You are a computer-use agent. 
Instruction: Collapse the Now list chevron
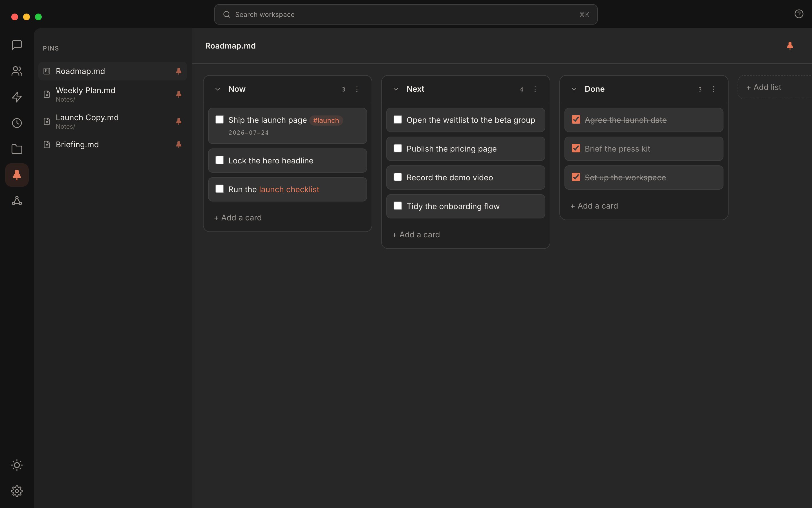217,89
